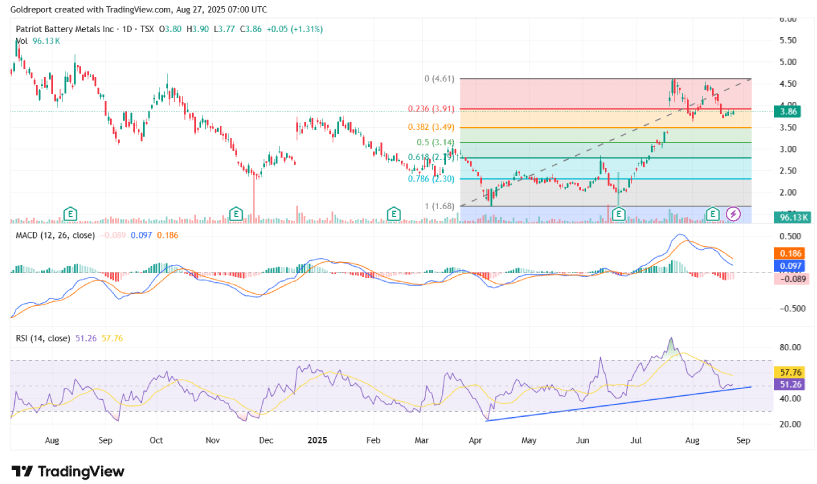
Task: Open the RSI (14, close) indicator legend
Action: pos(45,340)
